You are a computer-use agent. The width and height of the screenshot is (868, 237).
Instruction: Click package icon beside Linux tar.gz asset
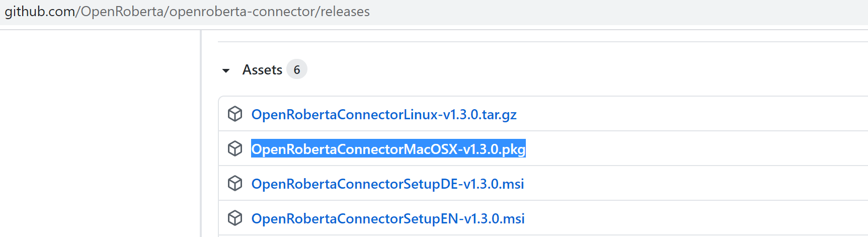pyautogui.click(x=235, y=114)
